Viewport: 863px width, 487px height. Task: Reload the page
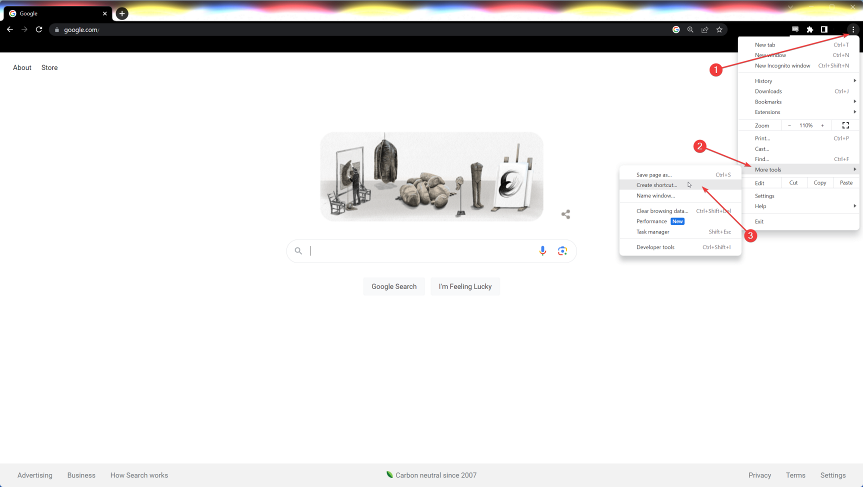click(x=39, y=30)
